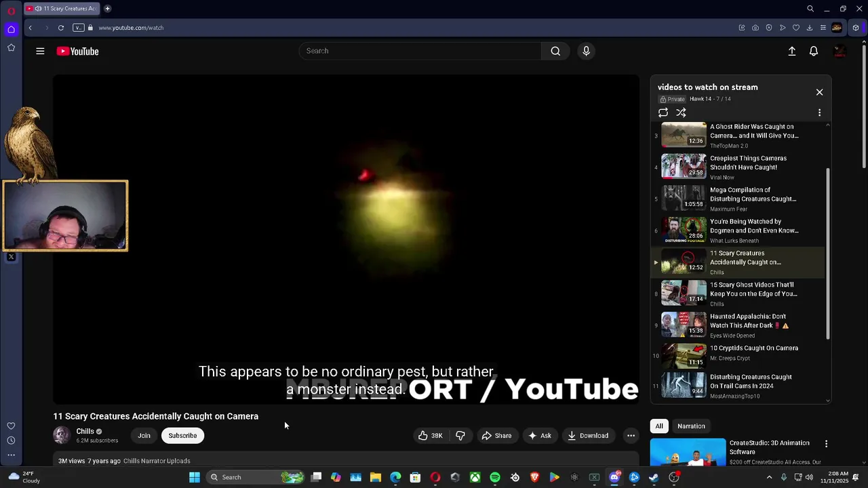Open YouTube notifications bell
868x488 pixels.
(814, 52)
